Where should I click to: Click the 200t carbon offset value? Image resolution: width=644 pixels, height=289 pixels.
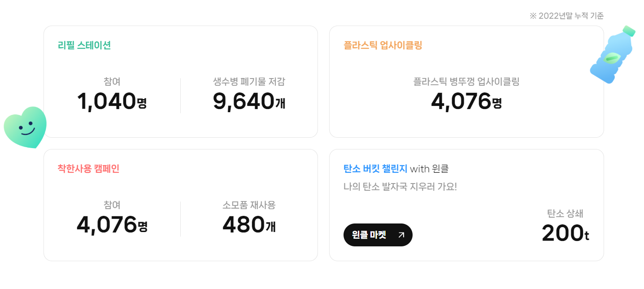click(x=565, y=233)
